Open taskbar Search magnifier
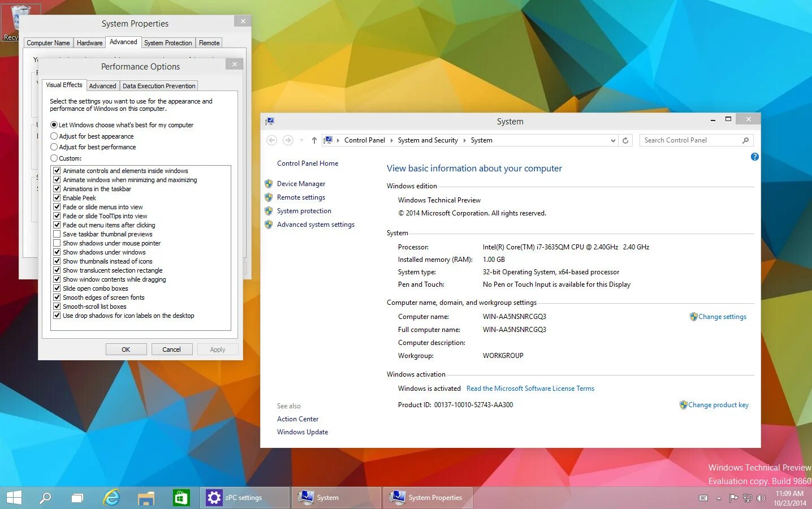Viewport: 812px width, 509px height. pos(45,498)
